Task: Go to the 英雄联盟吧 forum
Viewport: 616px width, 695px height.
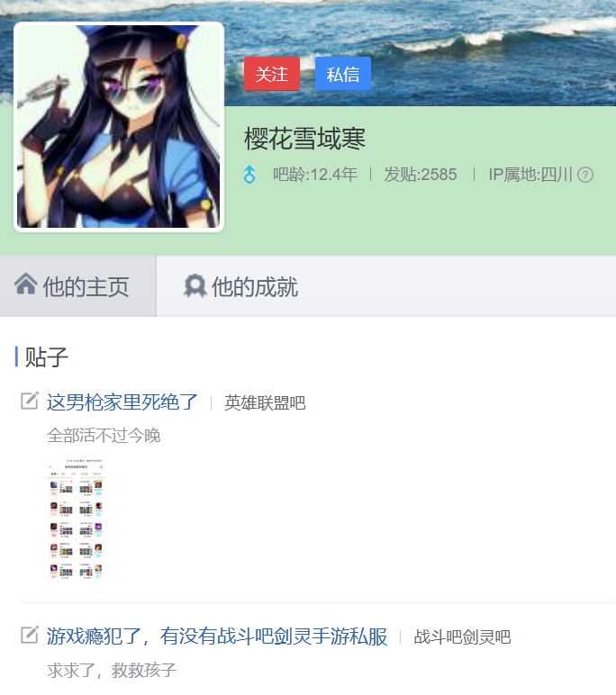Action: tap(265, 403)
